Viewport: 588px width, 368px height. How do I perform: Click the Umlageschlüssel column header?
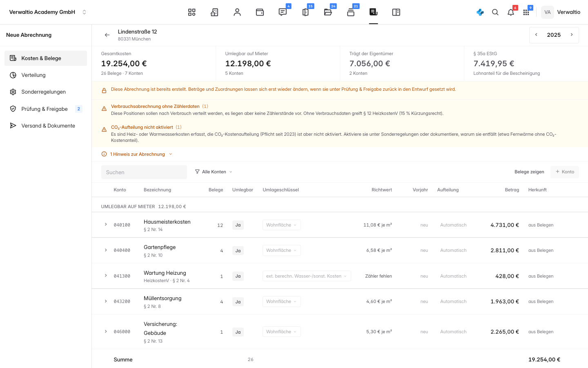pos(281,190)
